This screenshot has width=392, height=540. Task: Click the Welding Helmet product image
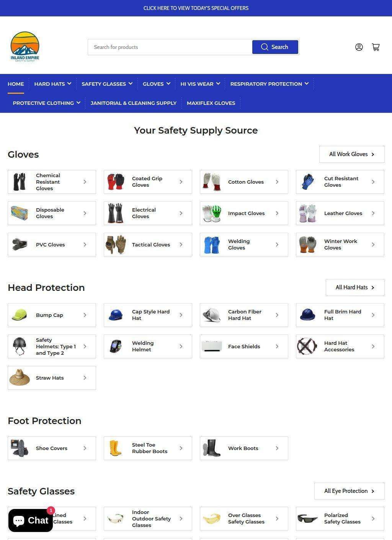[x=116, y=346]
